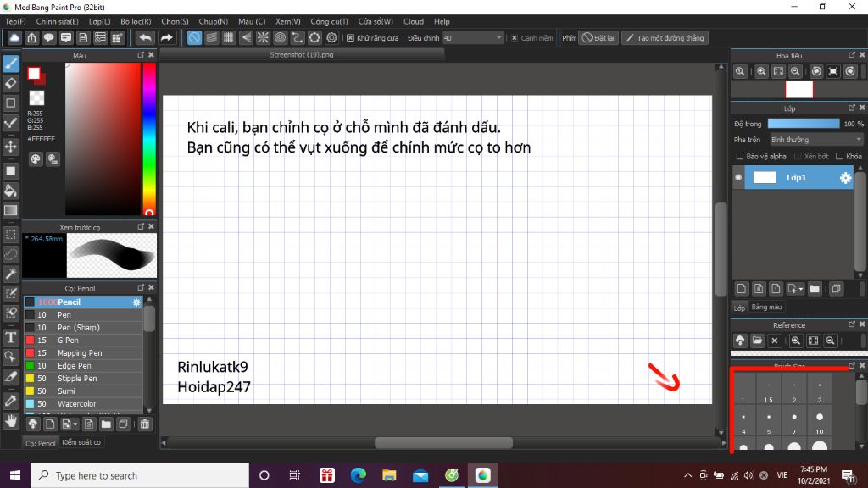Select the Text tool
Screen dimensions: 868x488
[x=11, y=337]
